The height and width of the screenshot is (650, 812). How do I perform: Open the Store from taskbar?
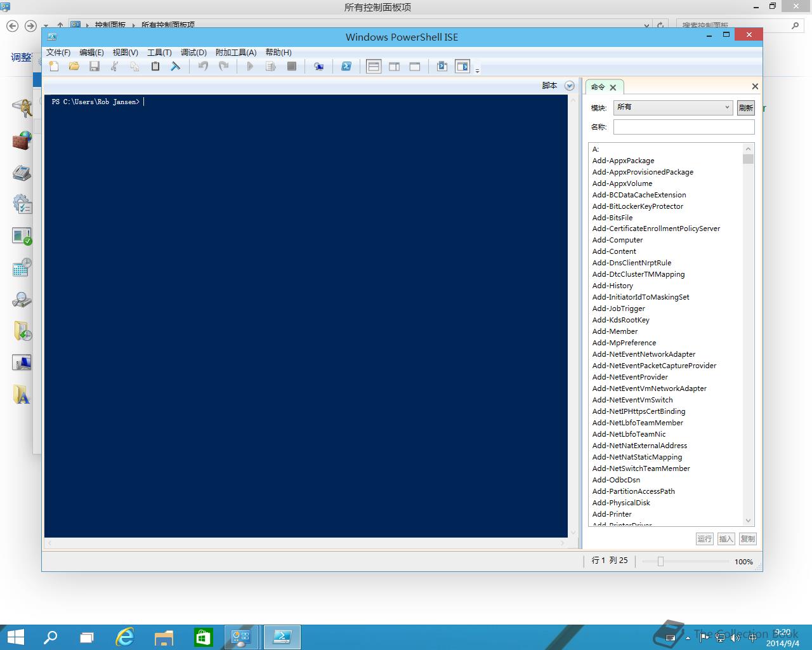(x=203, y=637)
